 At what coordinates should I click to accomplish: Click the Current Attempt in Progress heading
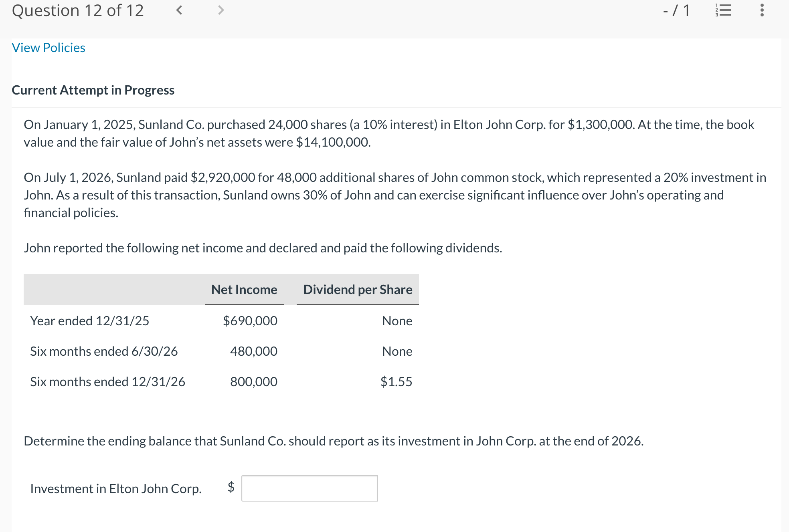coord(93,90)
